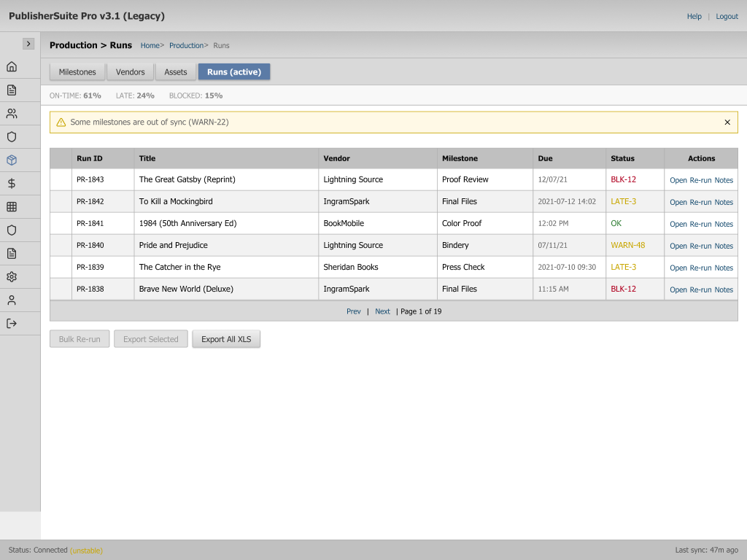Open the users group icon in sidebar
This screenshot has height=560, width=747.
pos(12,114)
